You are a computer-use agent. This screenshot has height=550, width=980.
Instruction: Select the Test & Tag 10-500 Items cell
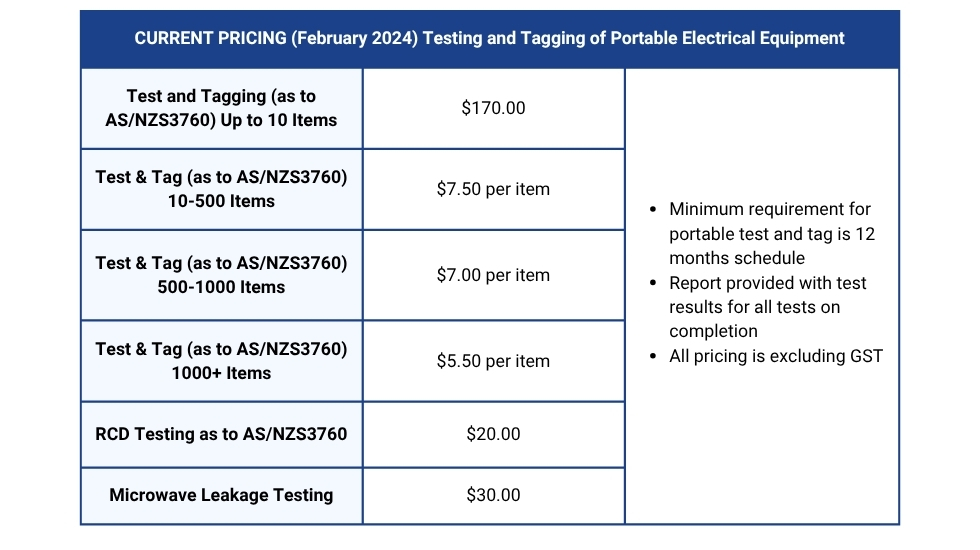coord(221,189)
